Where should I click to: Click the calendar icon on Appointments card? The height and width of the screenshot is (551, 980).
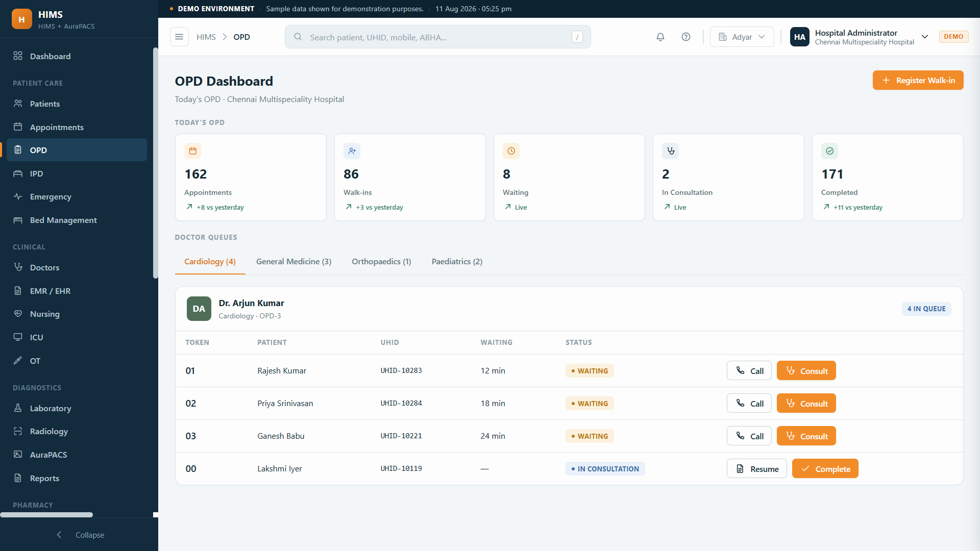[192, 151]
